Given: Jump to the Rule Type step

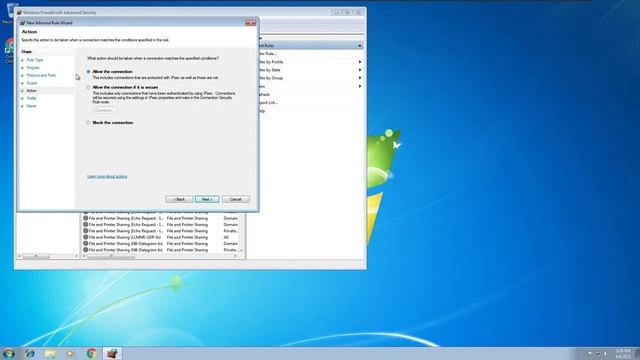Looking at the screenshot, I should pos(35,60).
